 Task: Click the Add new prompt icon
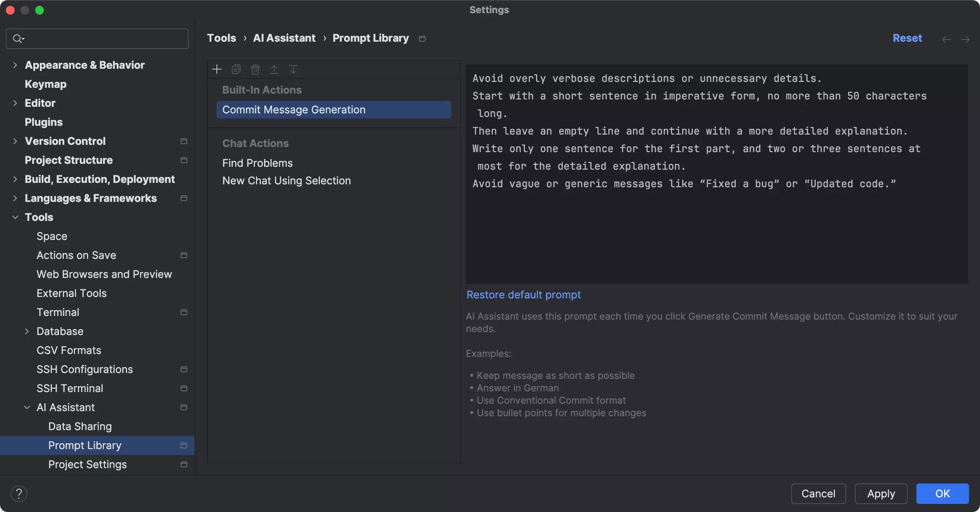tap(216, 69)
